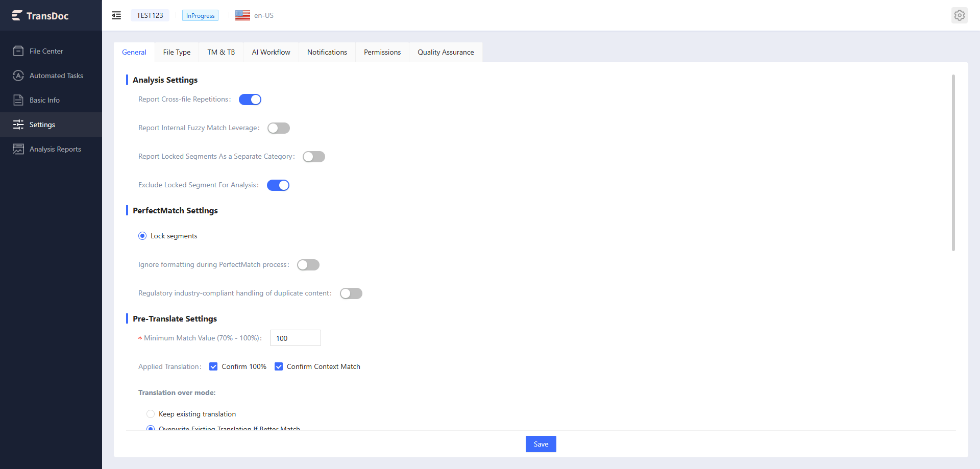Select Keep existing translation option
This screenshot has width=980, height=469.
tap(151, 414)
